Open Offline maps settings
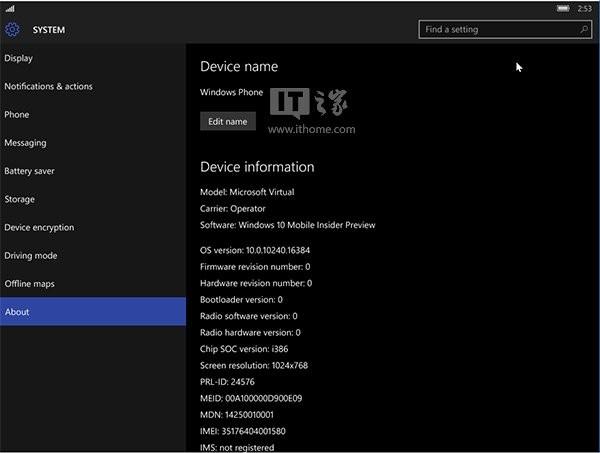This screenshot has height=453, width=600. (93, 284)
